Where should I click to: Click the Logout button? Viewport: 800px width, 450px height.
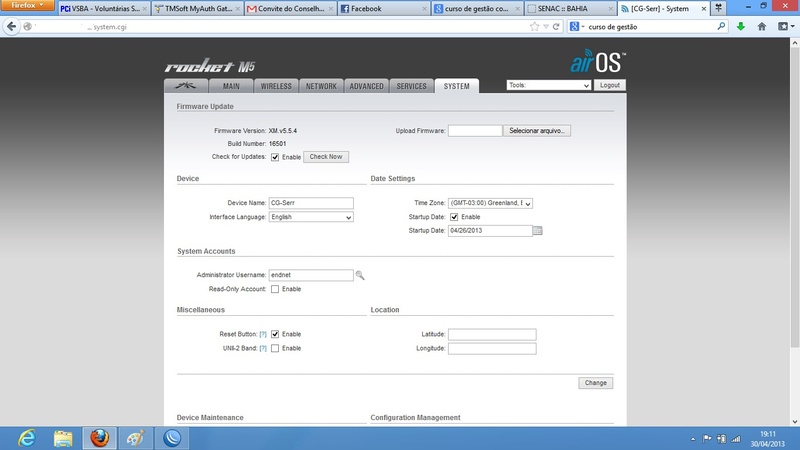610,85
